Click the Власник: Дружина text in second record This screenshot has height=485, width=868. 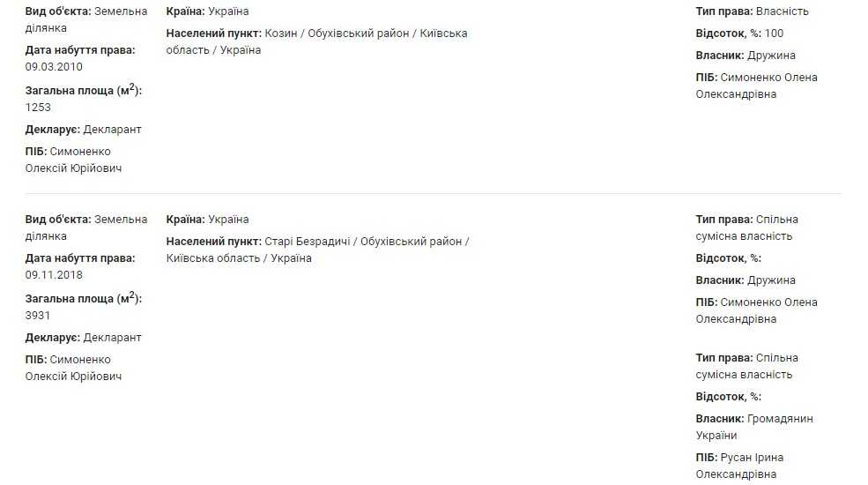[746, 280]
